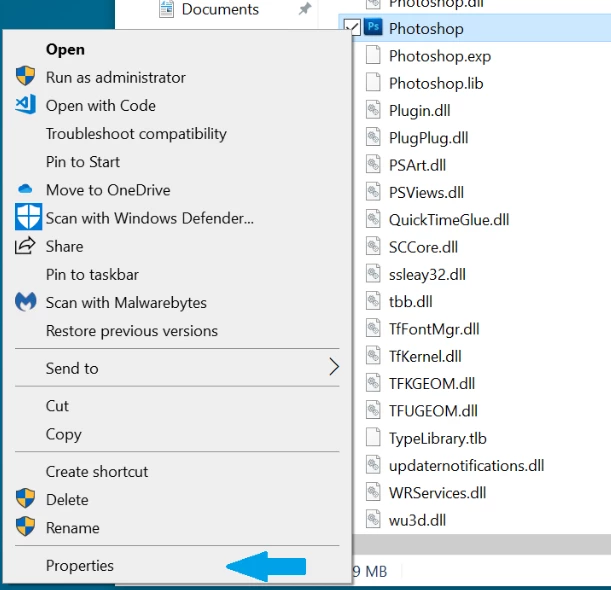Select file name wu3d.dll

417,520
